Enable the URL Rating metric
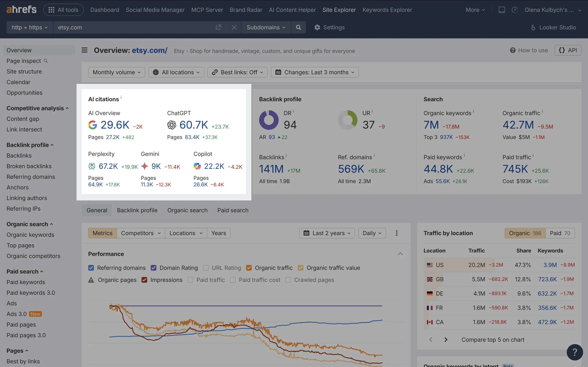This screenshot has width=588, height=367. point(206,268)
